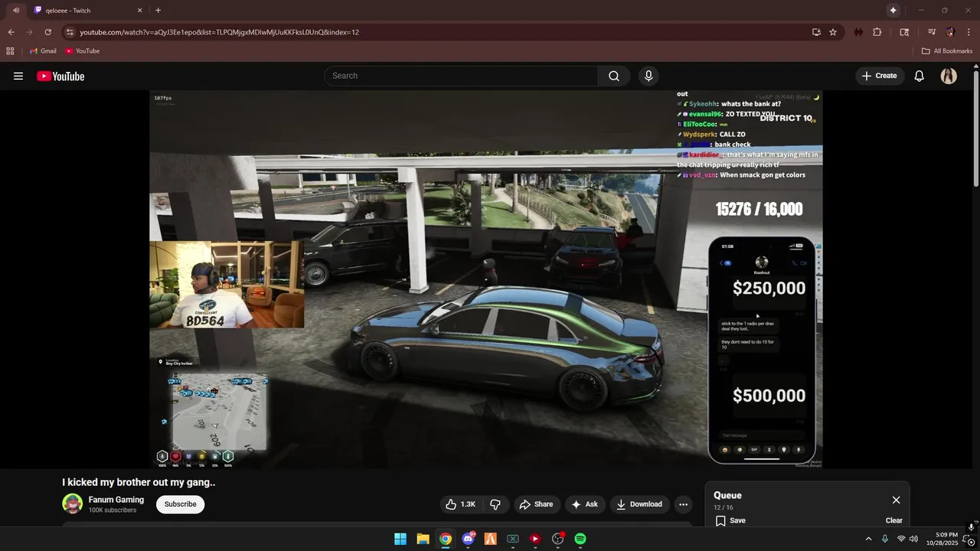Mute the tab audio indicator on first tab
980x551 pixels.
coord(16,10)
